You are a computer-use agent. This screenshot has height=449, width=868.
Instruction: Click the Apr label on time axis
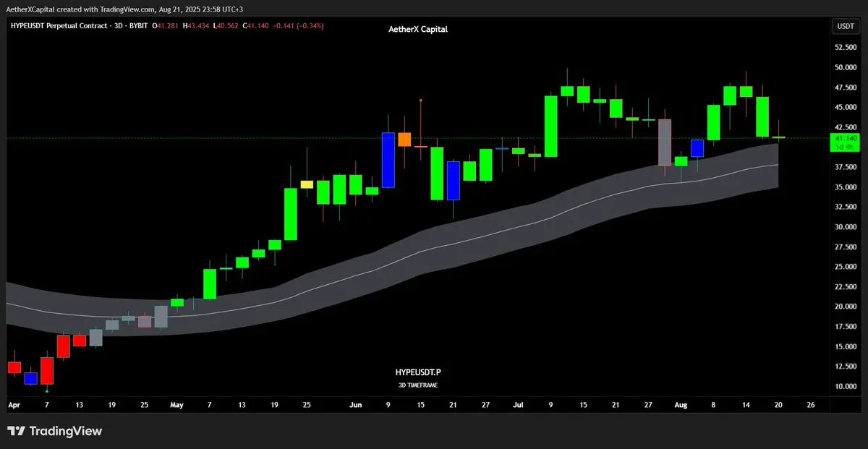pos(14,406)
